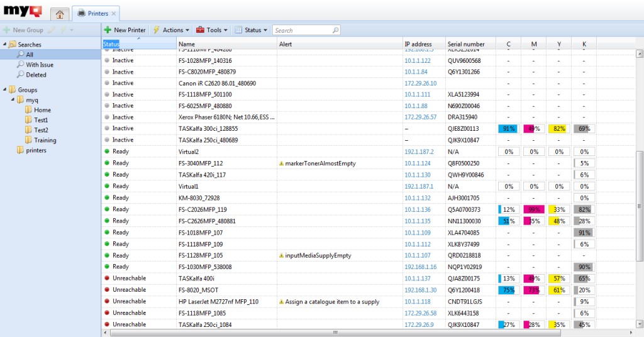644x337 pixels.
Task: Click green Ready status icon for Virtual2
Action: [107, 151]
